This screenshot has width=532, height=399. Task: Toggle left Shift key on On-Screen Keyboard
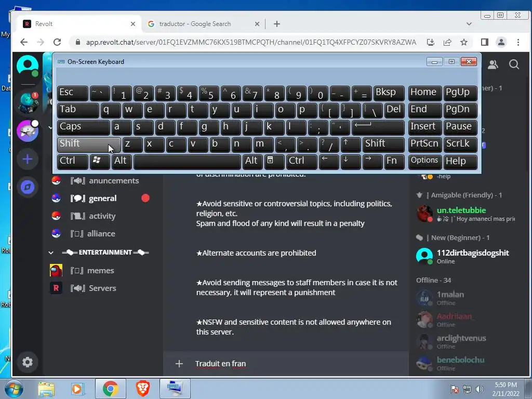point(89,144)
